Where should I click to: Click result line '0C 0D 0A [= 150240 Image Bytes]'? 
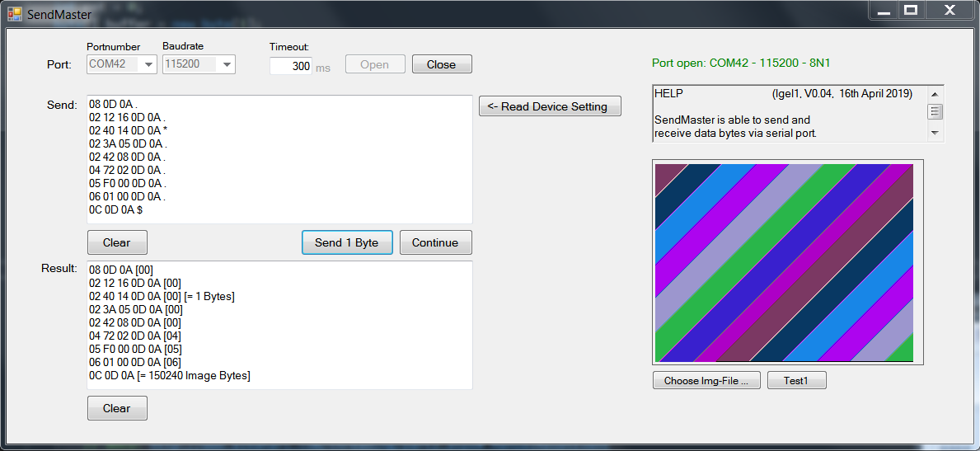point(169,375)
